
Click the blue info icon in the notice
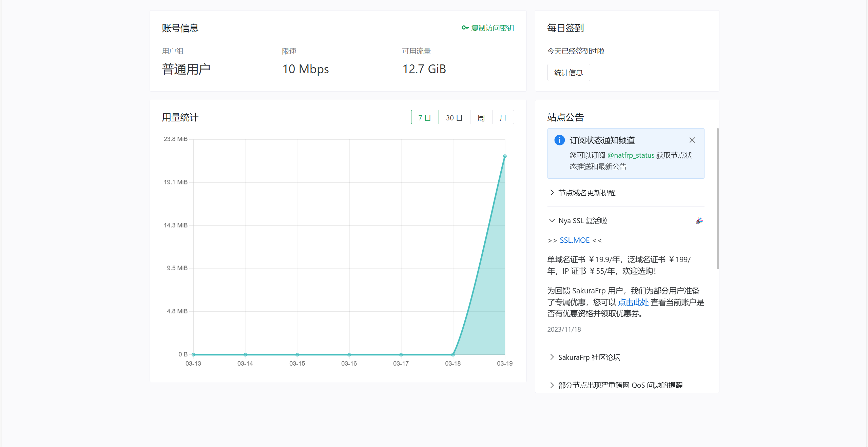(559, 140)
